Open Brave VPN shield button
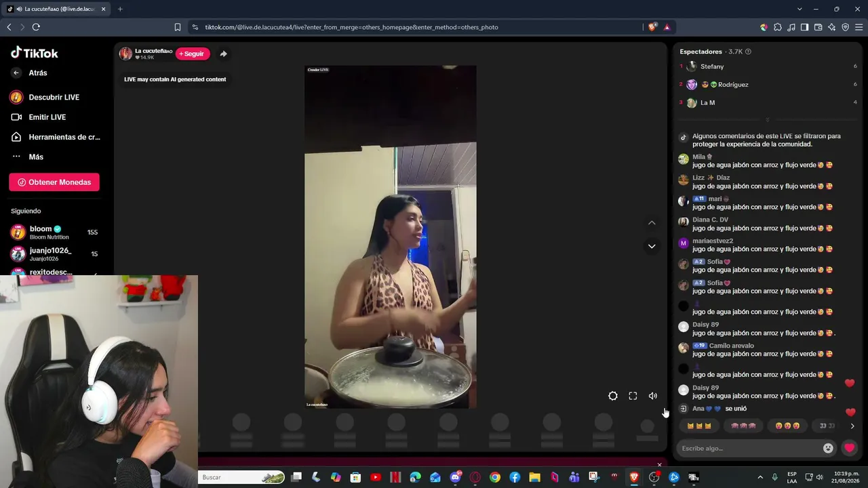 tap(846, 27)
